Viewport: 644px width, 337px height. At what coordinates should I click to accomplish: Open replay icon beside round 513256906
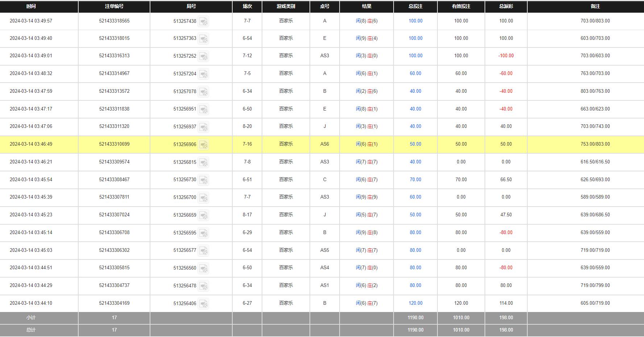[203, 145]
